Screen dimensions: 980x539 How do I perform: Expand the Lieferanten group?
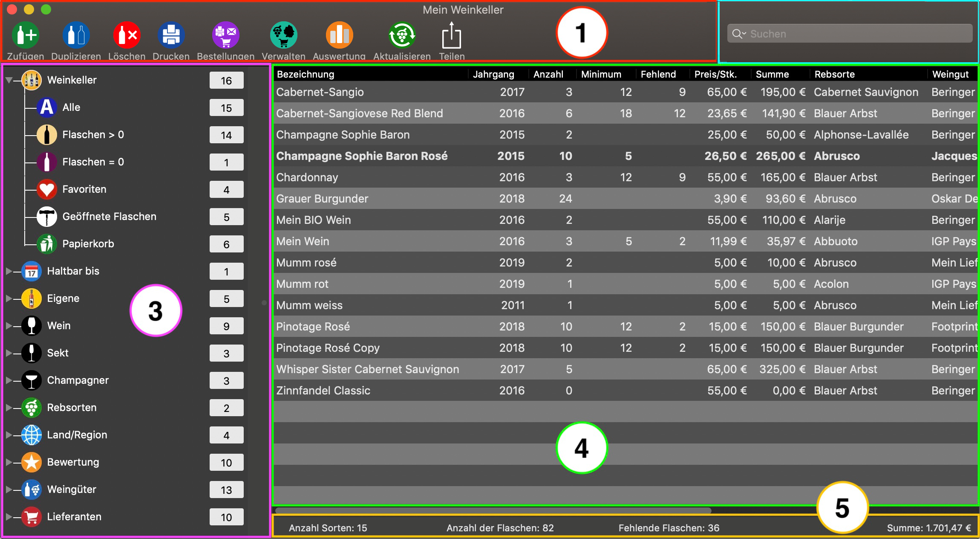click(x=9, y=517)
